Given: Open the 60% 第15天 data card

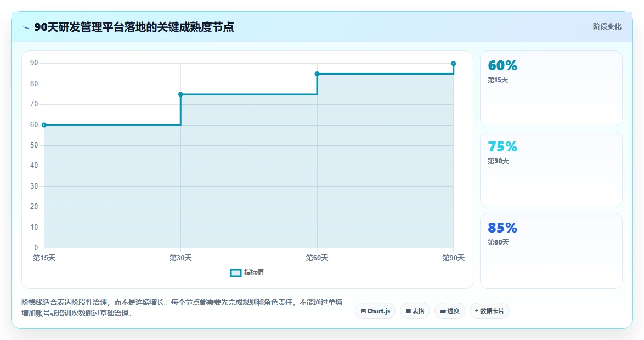Looking at the screenshot, I should 551,88.
